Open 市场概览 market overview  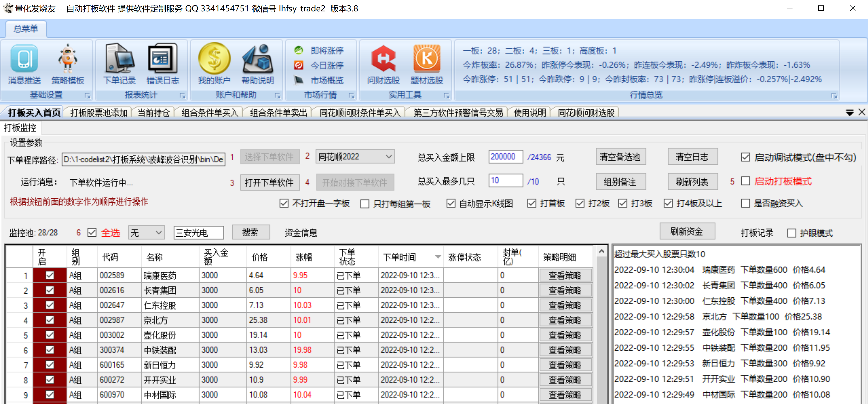tap(319, 80)
